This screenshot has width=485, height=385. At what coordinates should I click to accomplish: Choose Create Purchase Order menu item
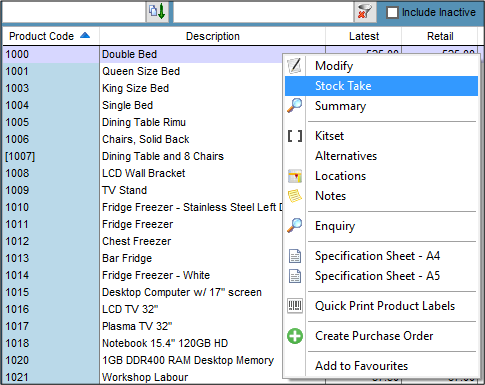[x=381, y=336]
